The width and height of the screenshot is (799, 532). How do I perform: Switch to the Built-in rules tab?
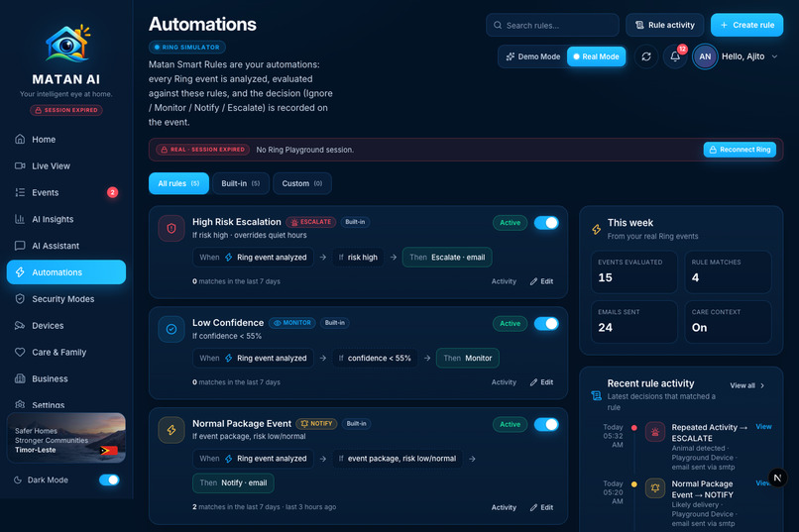click(241, 183)
